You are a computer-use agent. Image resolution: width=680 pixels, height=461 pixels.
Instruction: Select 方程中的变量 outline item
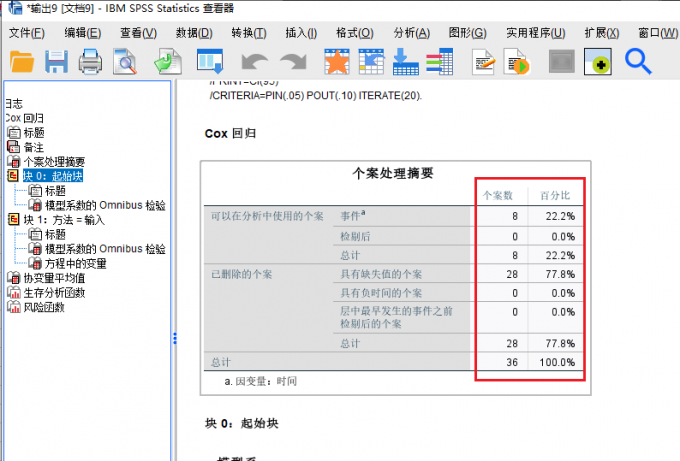point(76,264)
